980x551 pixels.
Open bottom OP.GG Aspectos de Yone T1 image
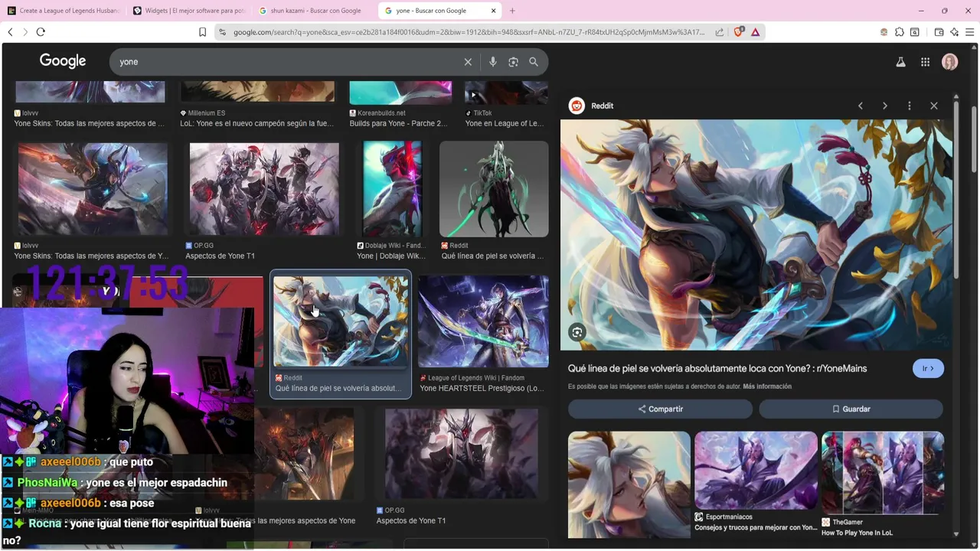461,454
